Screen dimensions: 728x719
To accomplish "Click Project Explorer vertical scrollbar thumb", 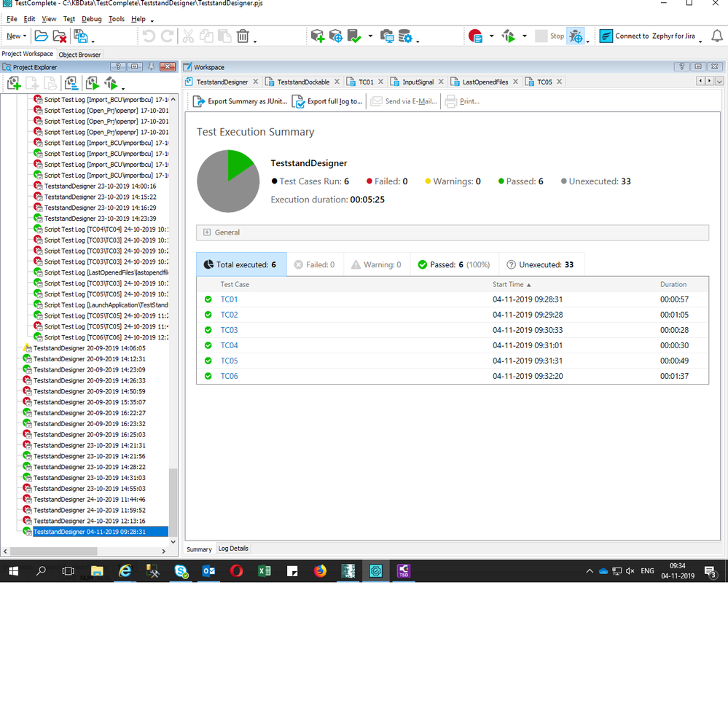I will click(173, 502).
